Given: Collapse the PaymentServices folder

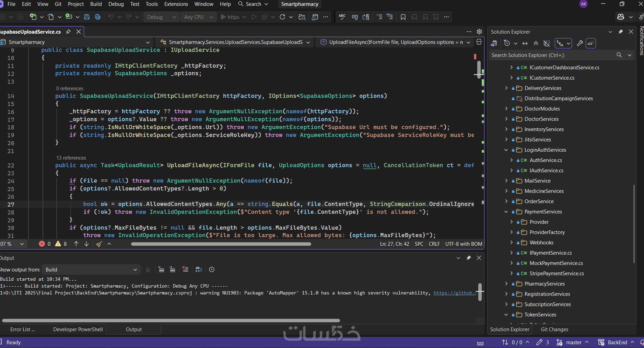Looking at the screenshot, I should click(506, 212).
